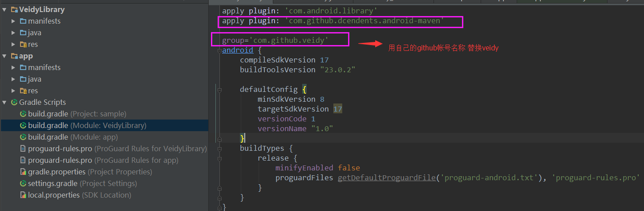Click 'proguard-rules.pro' string in editor
The image size is (644, 211).
tap(595, 178)
